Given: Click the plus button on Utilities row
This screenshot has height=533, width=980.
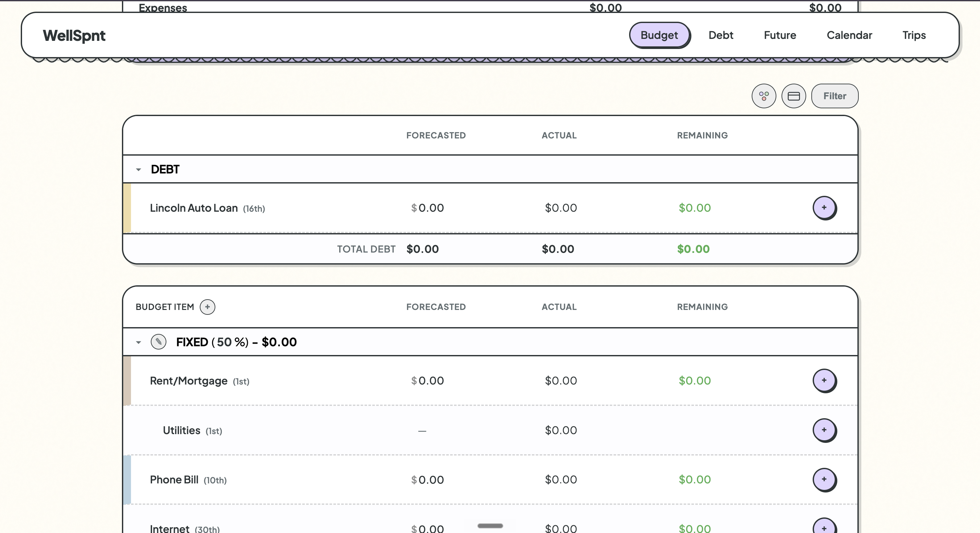Looking at the screenshot, I should (824, 430).
